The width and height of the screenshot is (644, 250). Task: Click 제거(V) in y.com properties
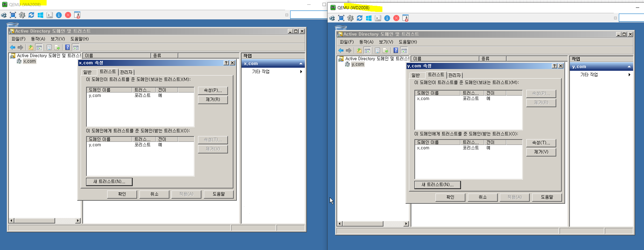[541, 152]
